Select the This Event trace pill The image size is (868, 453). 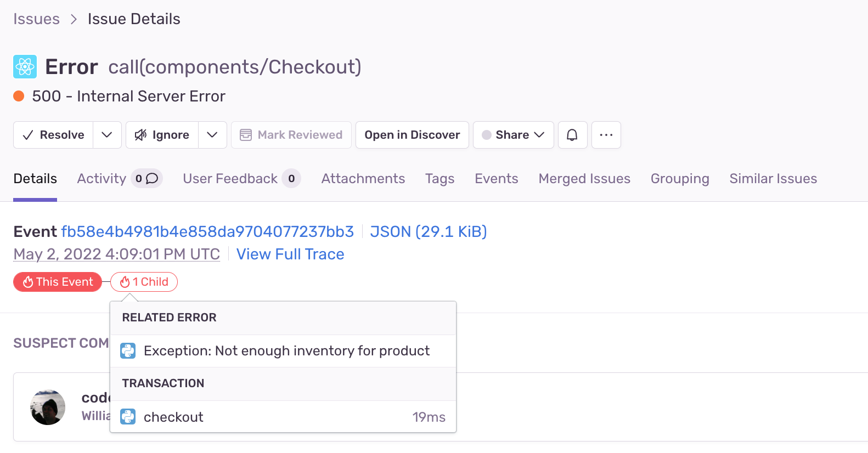click(58, 282)
